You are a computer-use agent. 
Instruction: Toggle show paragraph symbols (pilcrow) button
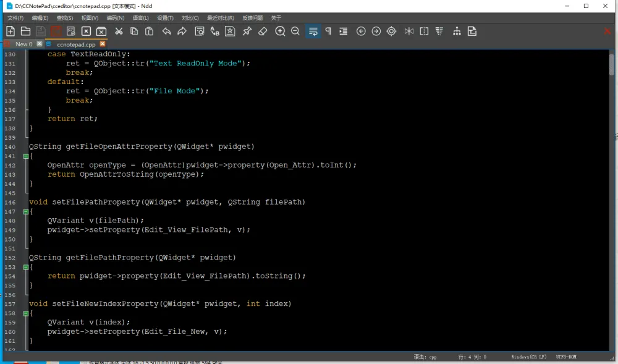click(328, 31)
